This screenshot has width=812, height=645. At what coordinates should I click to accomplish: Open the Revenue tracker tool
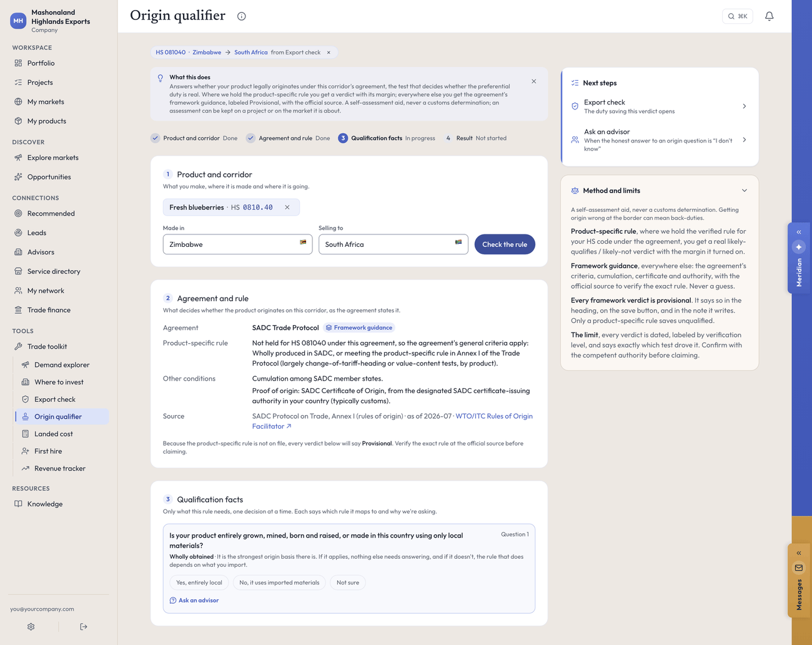click(x=62, y=468)
